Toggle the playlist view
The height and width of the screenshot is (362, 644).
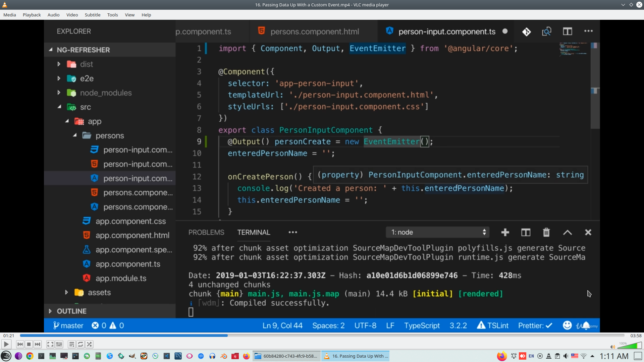[x=71, y=344]
